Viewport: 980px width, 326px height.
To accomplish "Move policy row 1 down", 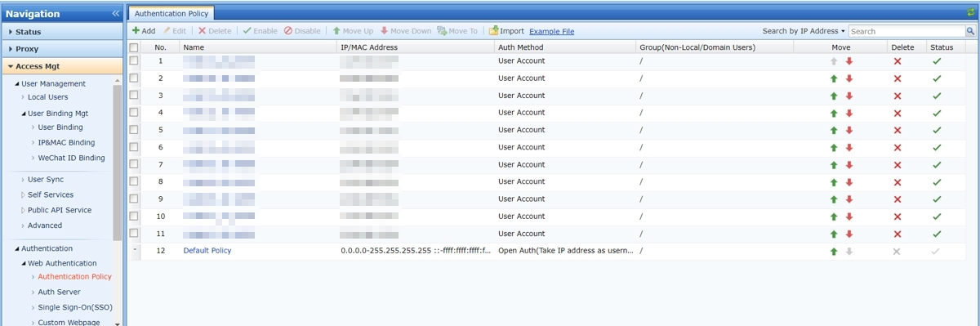I will pos(849,61).
